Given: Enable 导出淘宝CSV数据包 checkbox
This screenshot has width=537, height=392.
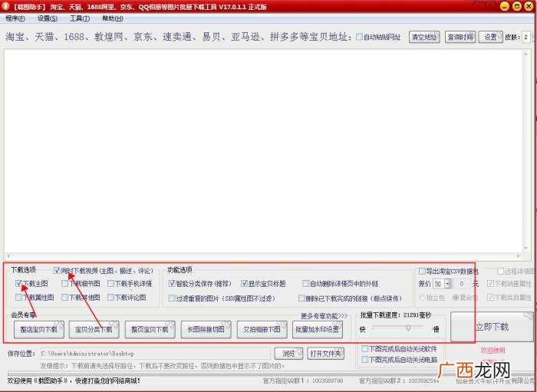Looking at the screenshot, I should (422, 271).
